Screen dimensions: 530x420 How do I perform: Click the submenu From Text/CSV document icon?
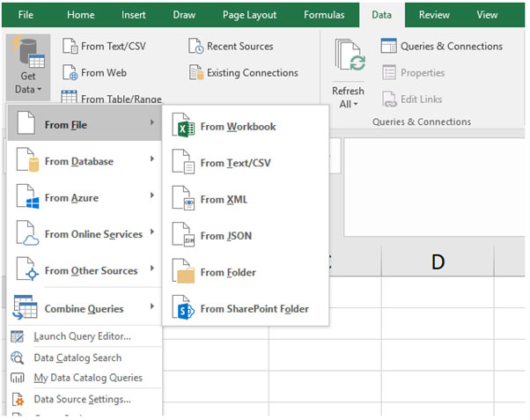click(183, 162)
